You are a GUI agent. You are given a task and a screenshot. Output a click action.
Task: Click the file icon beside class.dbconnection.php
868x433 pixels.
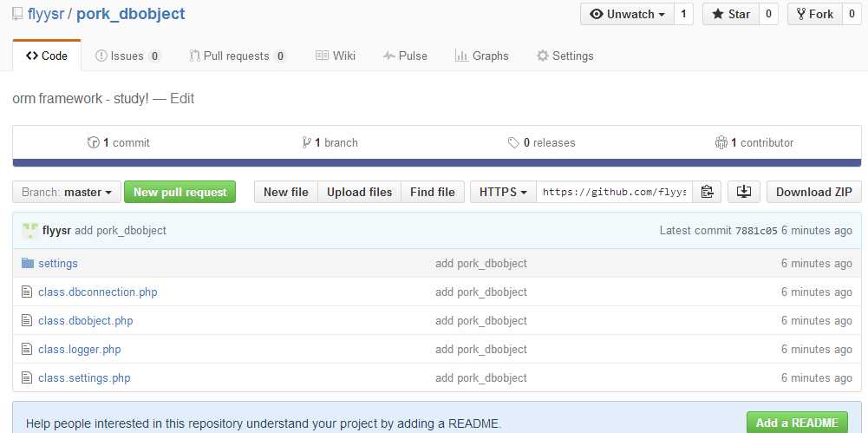(x=27, y=292)
